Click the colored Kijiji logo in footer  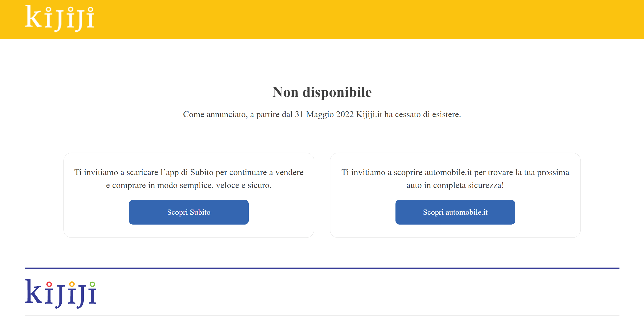pyautogui.click(x=60, y=294)
